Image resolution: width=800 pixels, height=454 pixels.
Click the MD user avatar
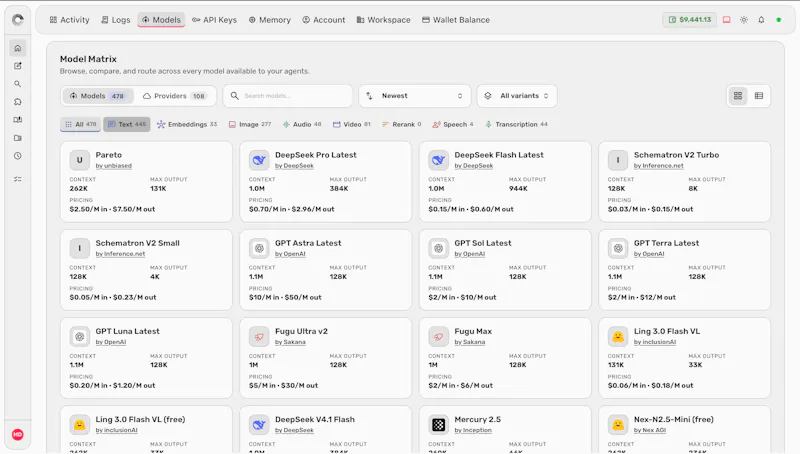click(18, 435)
